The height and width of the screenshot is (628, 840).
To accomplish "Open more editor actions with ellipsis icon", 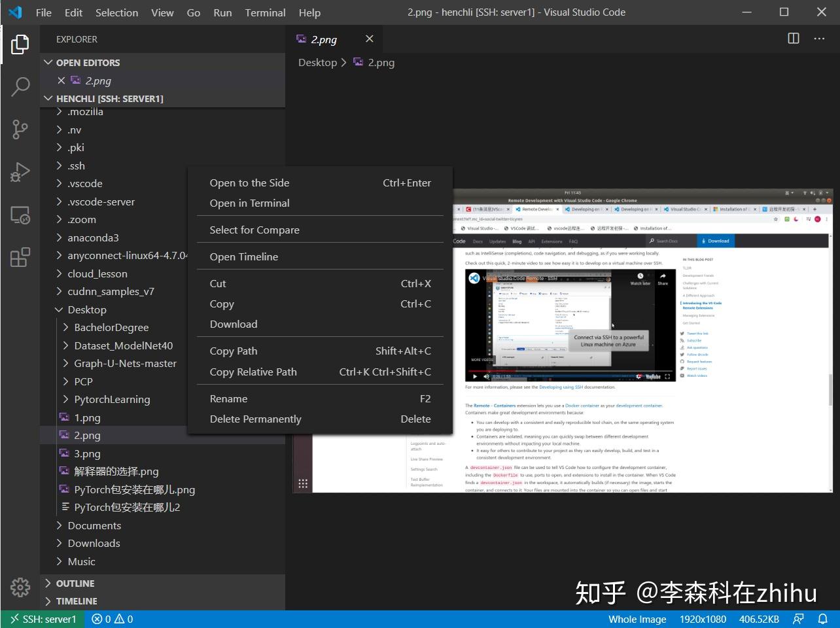I will [x=818, y=39].
